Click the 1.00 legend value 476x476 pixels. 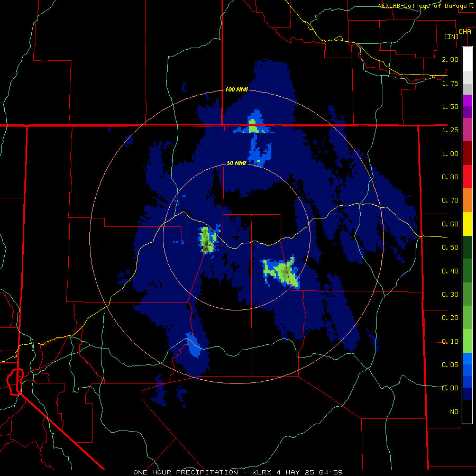[x=450, y=153]
